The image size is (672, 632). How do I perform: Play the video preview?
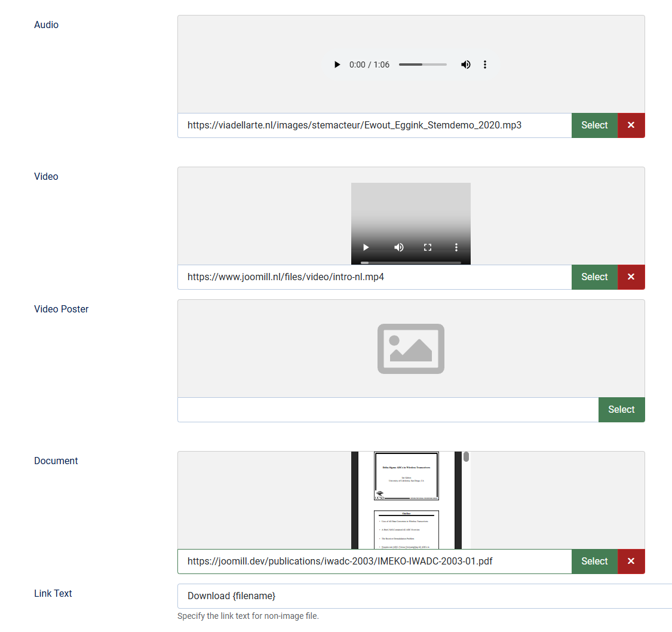click(x=365, y=247)
